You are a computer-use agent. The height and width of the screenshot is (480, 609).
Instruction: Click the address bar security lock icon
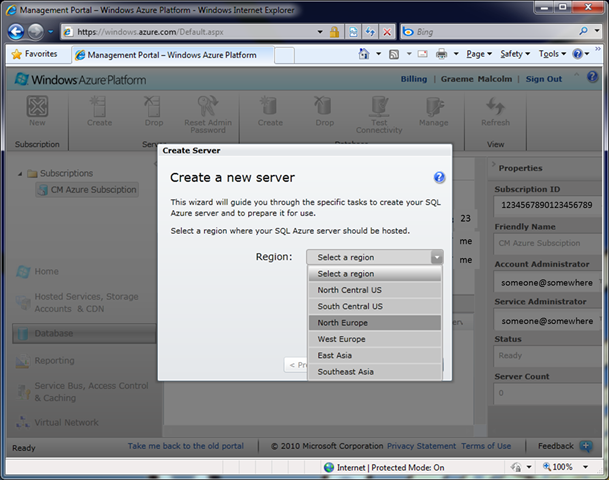[334, 32]
